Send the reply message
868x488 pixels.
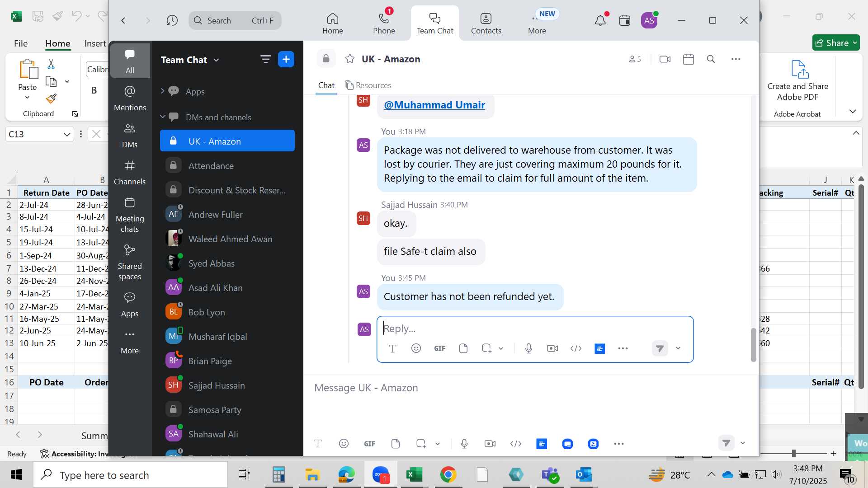click(x=660, y=348)
